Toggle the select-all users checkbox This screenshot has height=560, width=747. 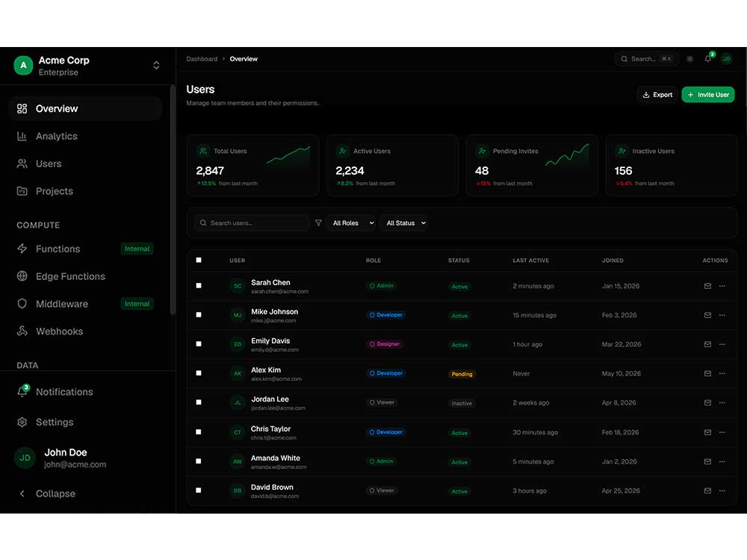199,260
